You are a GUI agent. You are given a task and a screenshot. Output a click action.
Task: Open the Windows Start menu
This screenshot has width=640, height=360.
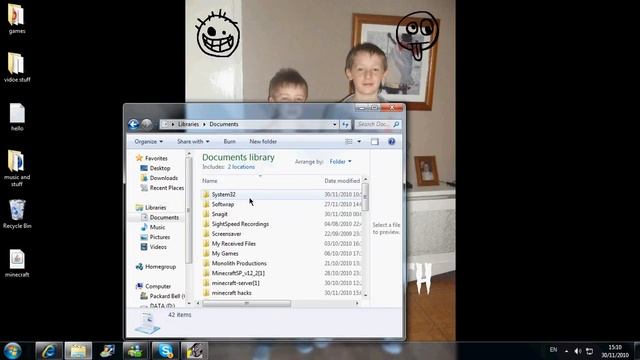pyautogui.click(x=13, y=351)
